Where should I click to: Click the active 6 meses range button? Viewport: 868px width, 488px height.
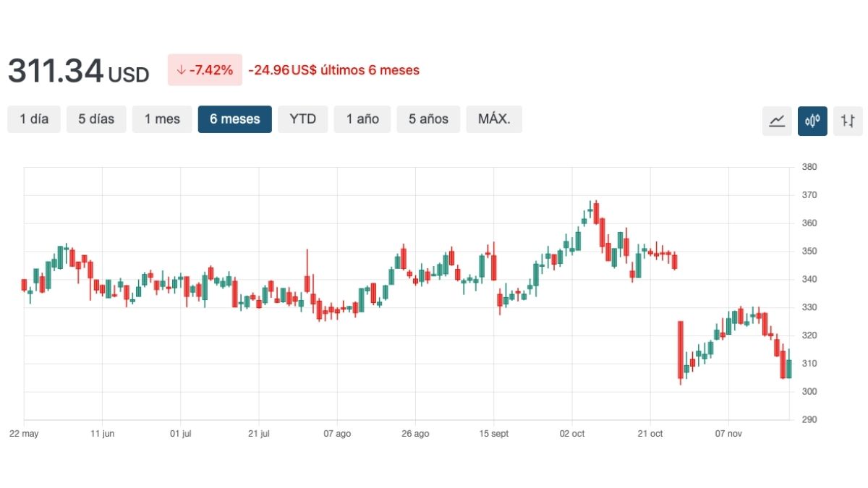[235, 119]
